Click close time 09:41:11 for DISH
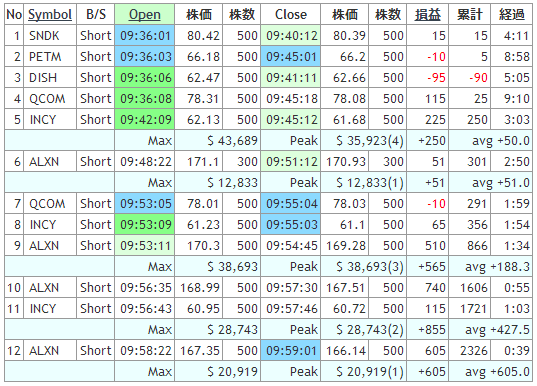537x386 pixels. coord(291,78)
